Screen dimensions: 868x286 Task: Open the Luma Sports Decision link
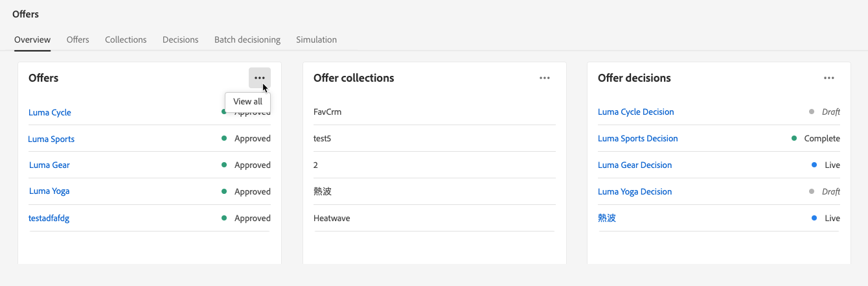[637, 138]
